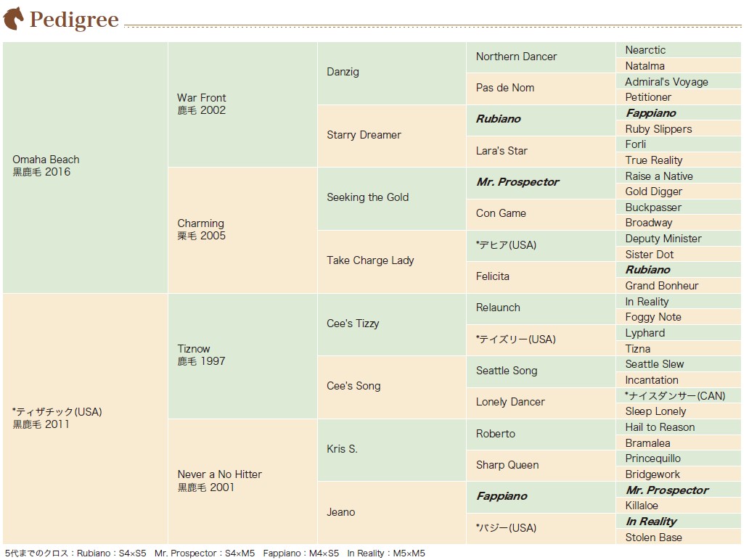This screenshot has width=749, height=560.
Task: Select Cee's Tizzy cell
Action: 392,324
